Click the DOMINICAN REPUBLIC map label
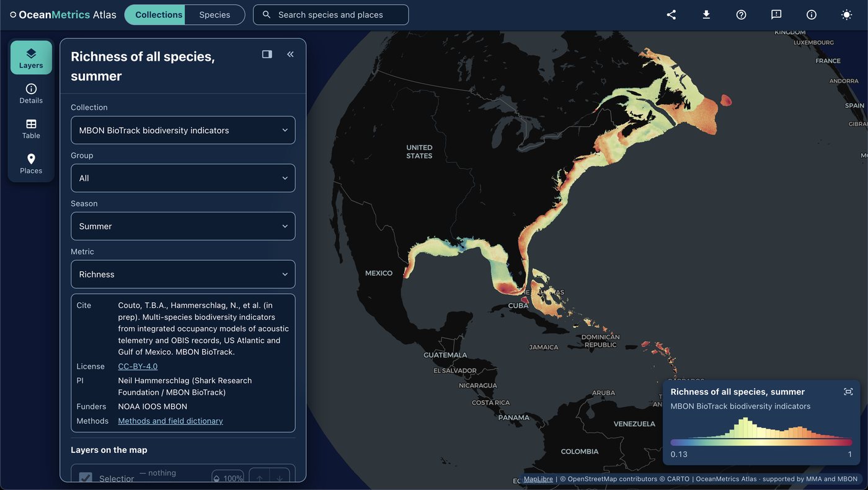This screenshot has height=490, width=868. (x=601, y=341)
